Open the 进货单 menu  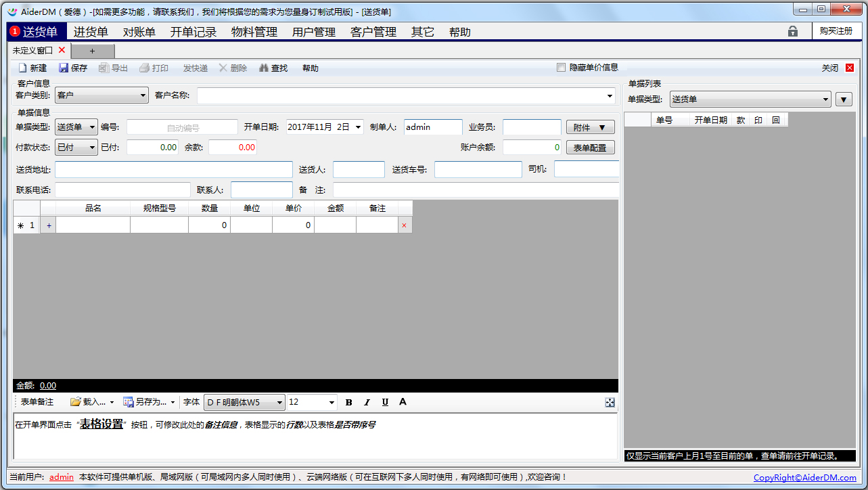tap(91, 32)
